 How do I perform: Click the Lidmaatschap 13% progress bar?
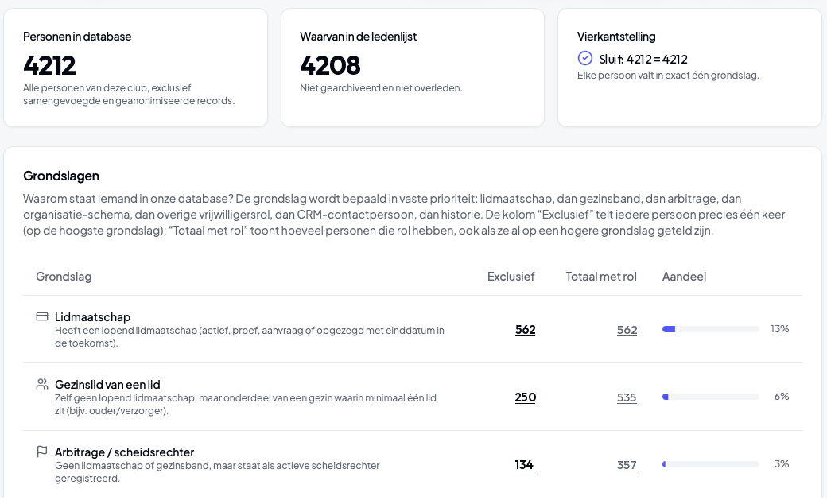(710, 329)
